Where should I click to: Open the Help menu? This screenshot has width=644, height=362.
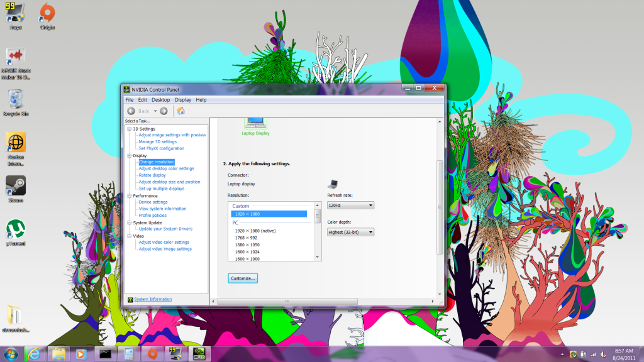point(201,100)
